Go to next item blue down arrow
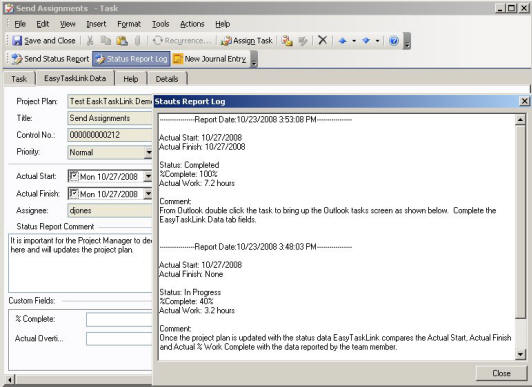The image size is (532, 387). (x=366, y=41)
